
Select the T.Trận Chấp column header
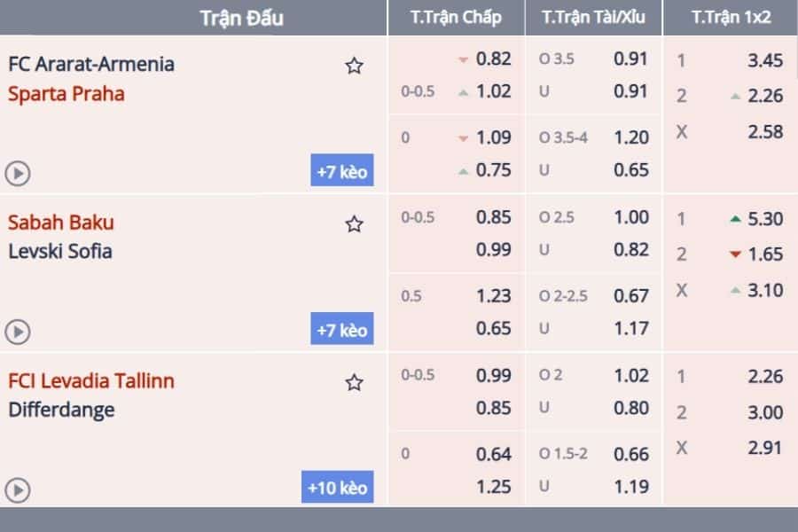click(456, 18)
